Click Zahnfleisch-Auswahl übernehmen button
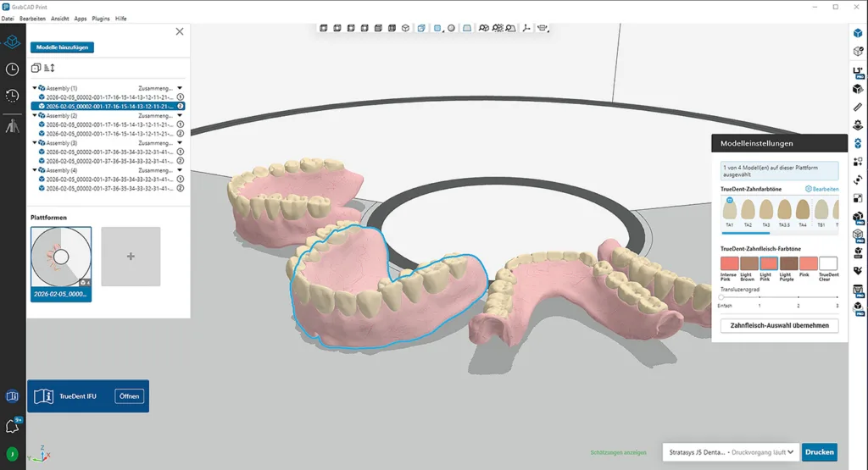Screen dimensions: 868x470 click(780, 325)
